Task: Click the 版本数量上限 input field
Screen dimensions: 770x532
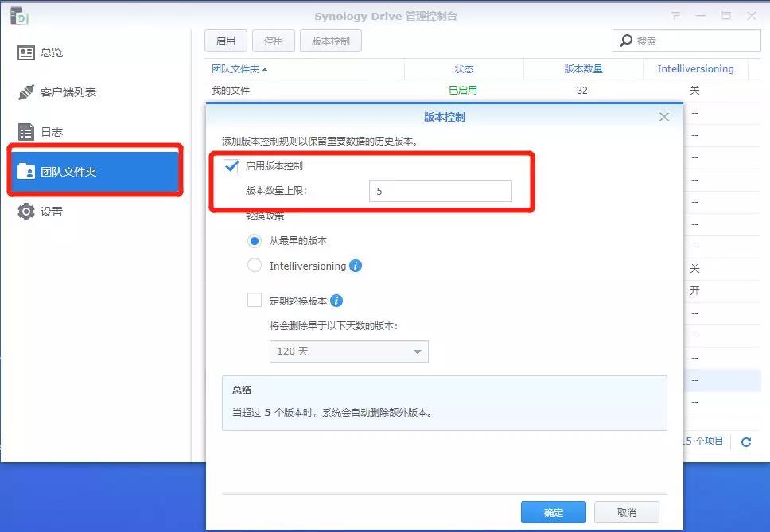Action: click(x=441, y=191)
